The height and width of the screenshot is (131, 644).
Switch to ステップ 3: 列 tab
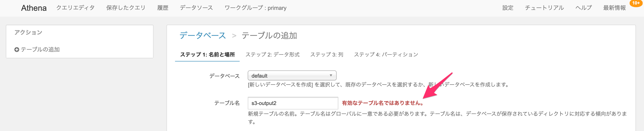[327, 55]
